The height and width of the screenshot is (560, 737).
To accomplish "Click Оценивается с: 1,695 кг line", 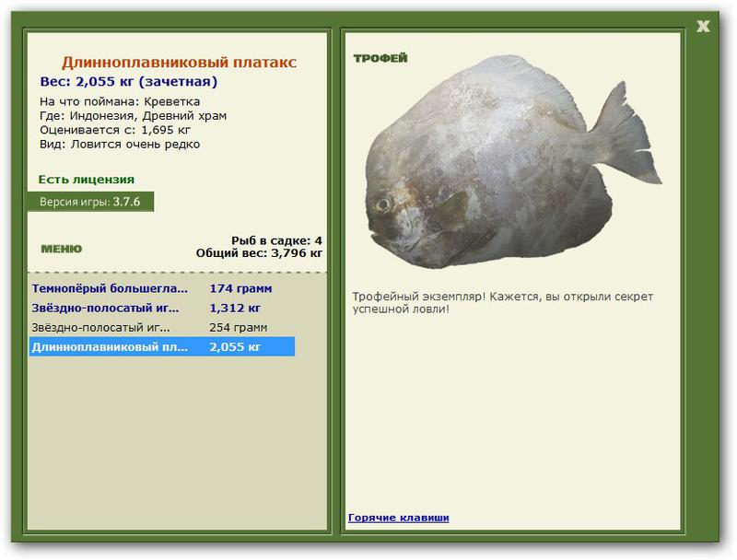I will click(x=115, y=130).
